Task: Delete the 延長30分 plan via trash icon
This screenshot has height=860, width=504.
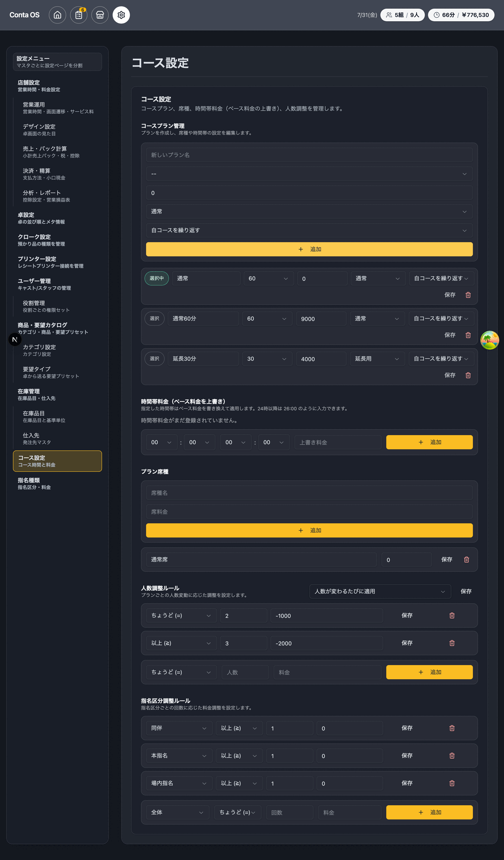Action: 468,375
